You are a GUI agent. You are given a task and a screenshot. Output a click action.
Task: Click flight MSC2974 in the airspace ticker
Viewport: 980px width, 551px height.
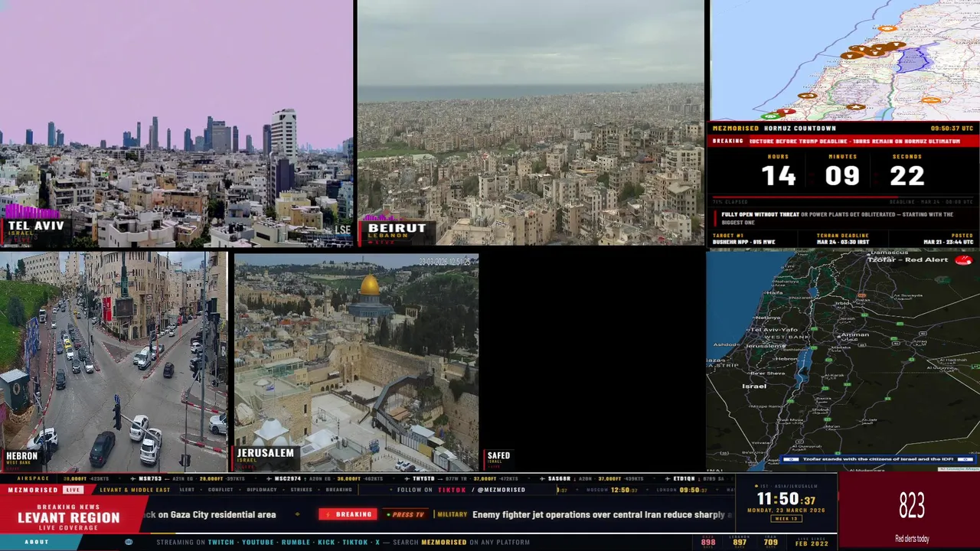(288, 478)
